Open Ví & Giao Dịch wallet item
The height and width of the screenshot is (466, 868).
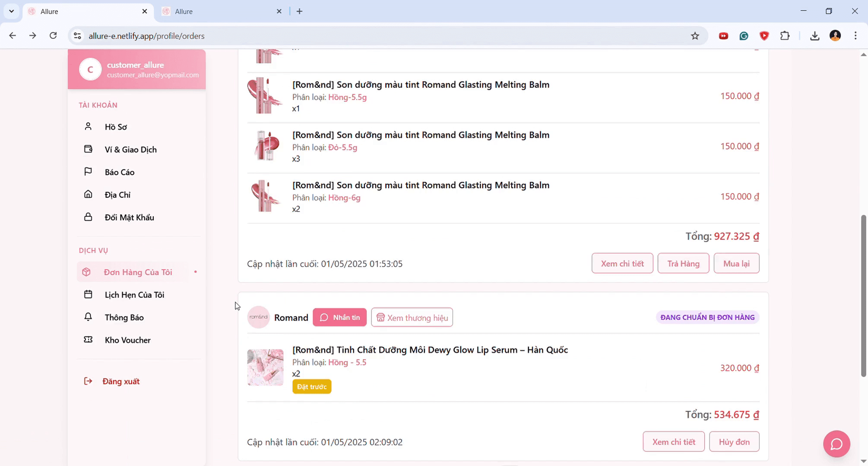[x=130, y=149]
